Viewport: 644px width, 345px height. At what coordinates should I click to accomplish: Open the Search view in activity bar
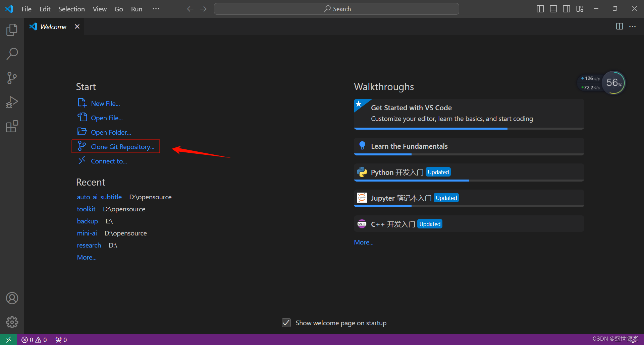pyautogui.click(x=12, y=54)
